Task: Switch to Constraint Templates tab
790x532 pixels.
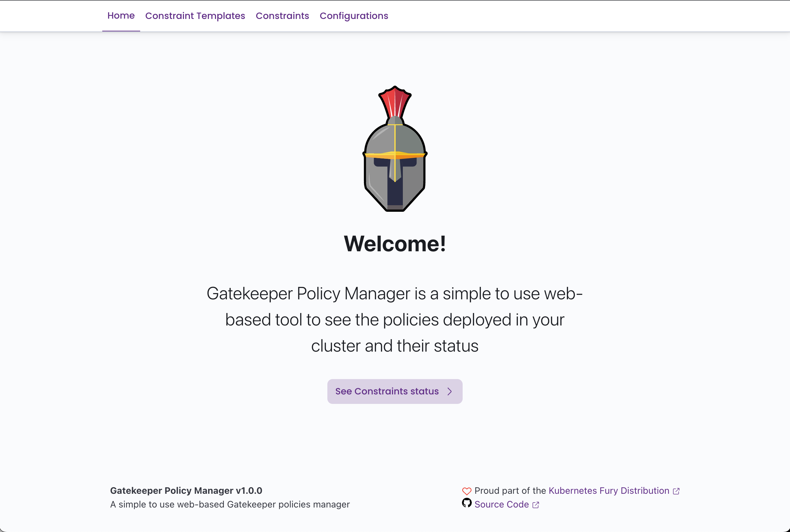Action: 195,16
